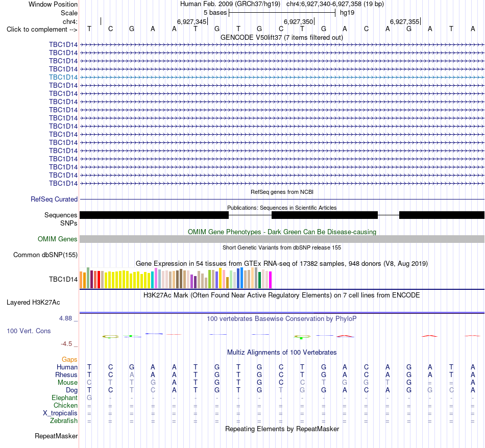Open "Multiz Alignments of 100 Vertebrates" title
The height and width of the screenshot is (448, 485).
[282, 353]
